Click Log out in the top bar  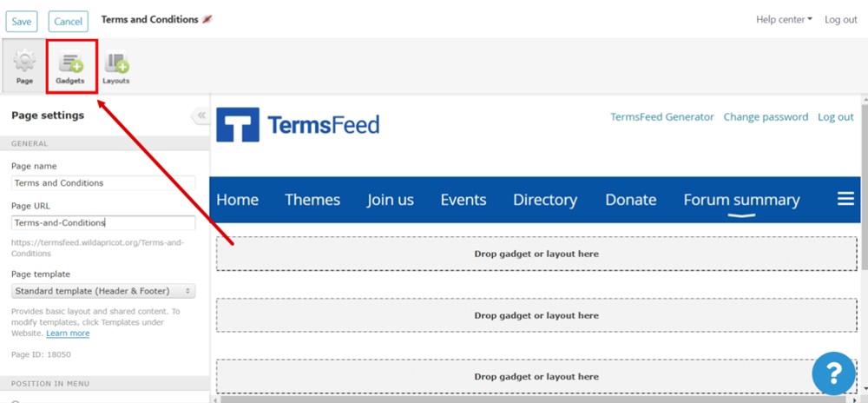(x=841, y=19)
